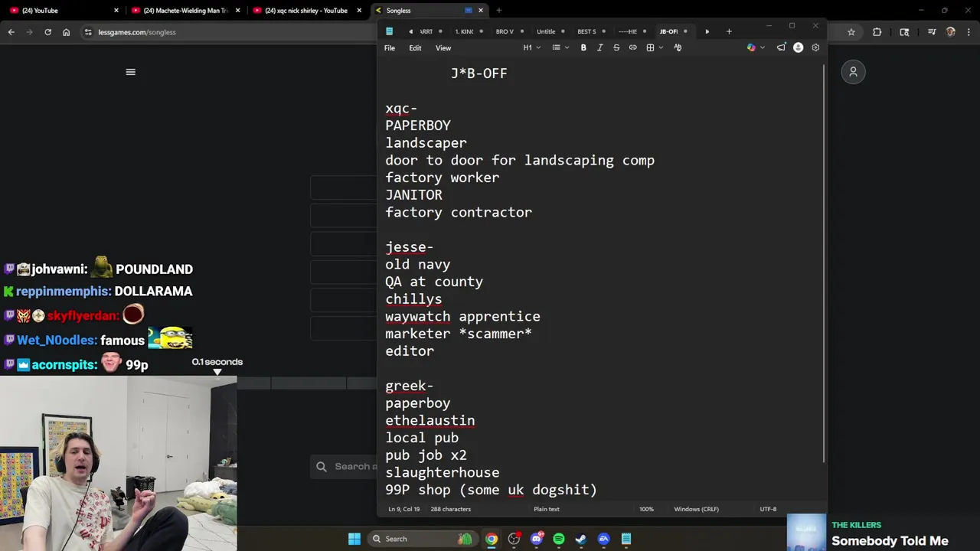Click UTF-8 encoding indicator in status bar
The width and height of the screenshot is (980, 551).
[x=768, y=509]
